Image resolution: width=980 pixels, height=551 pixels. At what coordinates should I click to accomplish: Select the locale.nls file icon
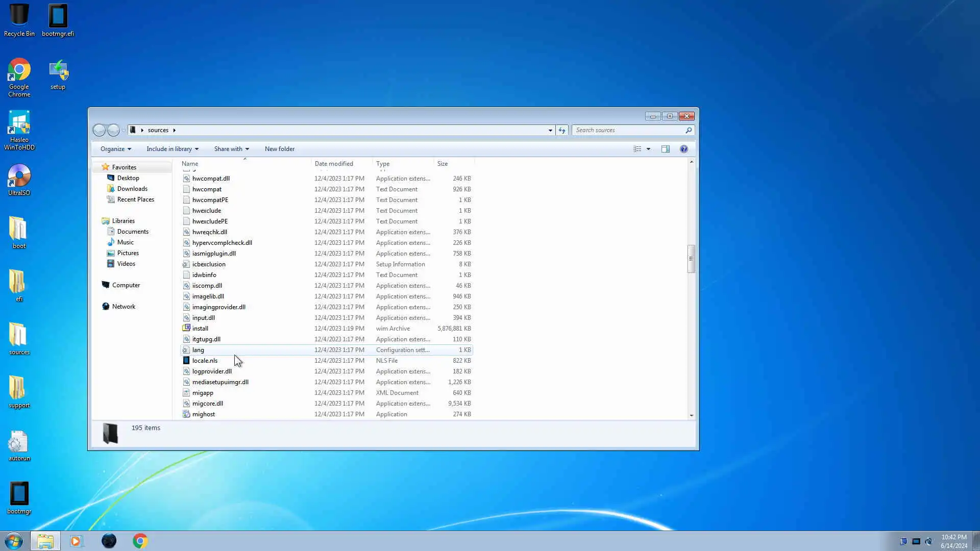186,361
